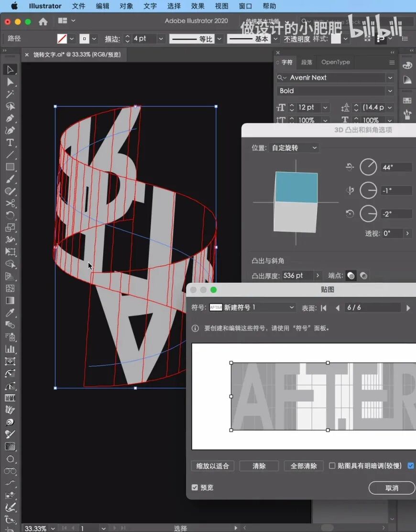Viewport: 416px width, 532px height.
Task: Select the Free Transform tool
Action: click(x=10, y=252)
